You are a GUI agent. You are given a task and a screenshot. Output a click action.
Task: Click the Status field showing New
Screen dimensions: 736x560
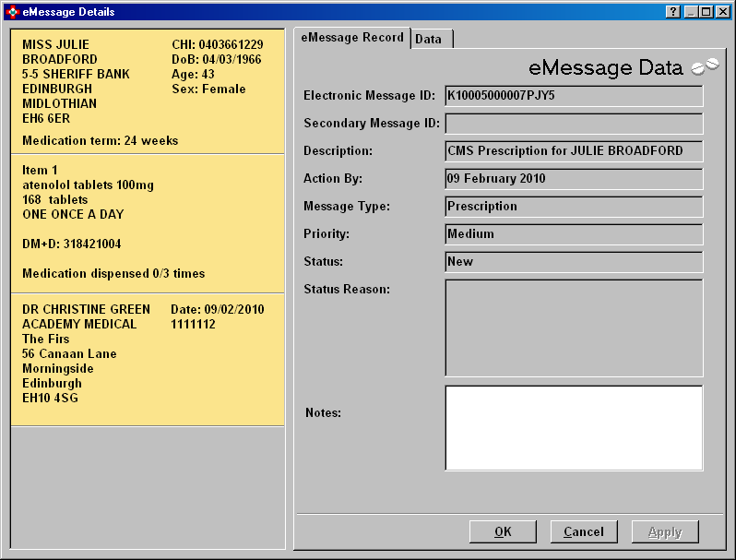pos(574,262)
